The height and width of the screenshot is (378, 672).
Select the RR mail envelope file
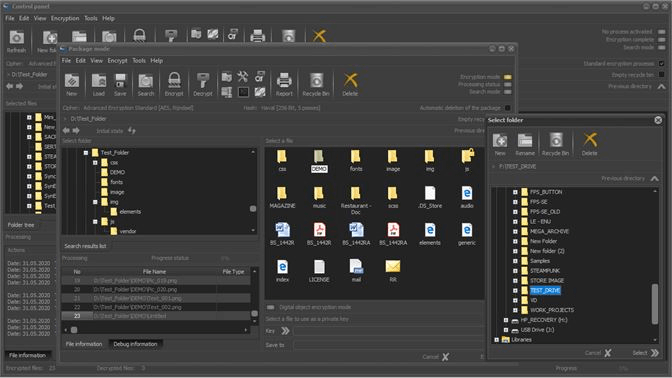pos(393,271)
